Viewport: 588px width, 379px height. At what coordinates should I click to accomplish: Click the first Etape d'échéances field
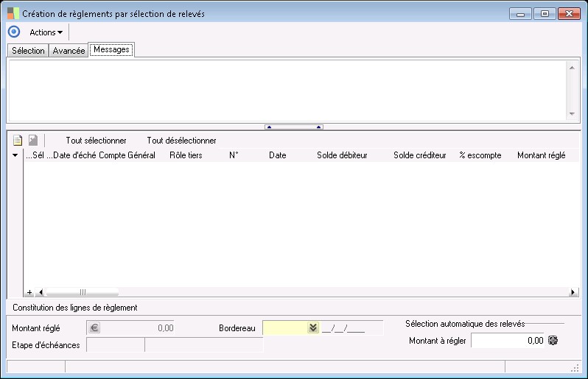coord(116,345)
